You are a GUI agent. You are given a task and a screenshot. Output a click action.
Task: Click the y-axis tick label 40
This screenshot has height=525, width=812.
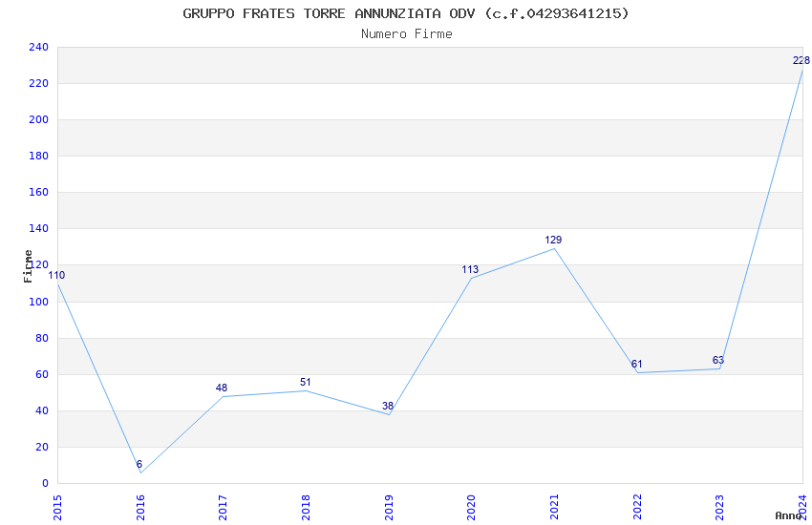42,410
